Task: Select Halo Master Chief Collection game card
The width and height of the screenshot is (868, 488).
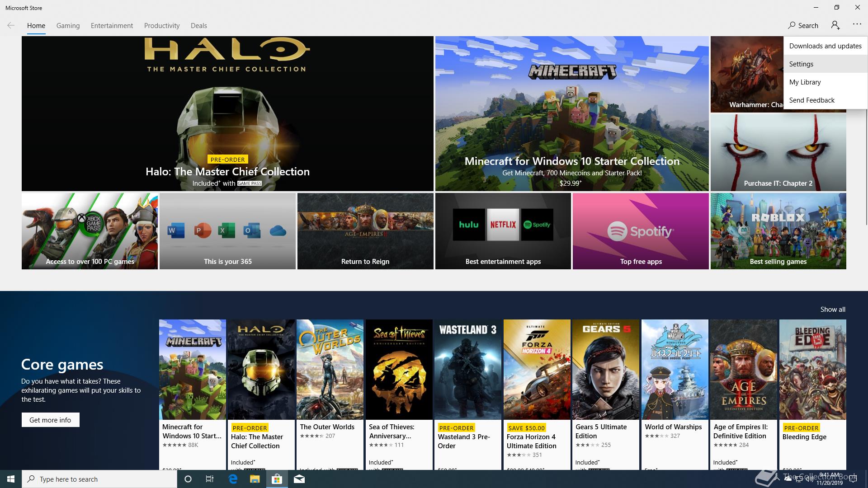Action: [261, 394]
